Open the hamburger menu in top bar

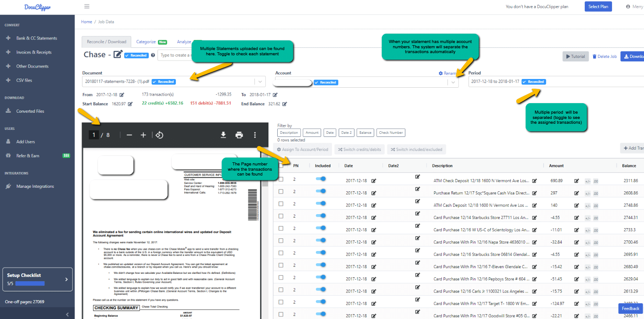point(87,7)
